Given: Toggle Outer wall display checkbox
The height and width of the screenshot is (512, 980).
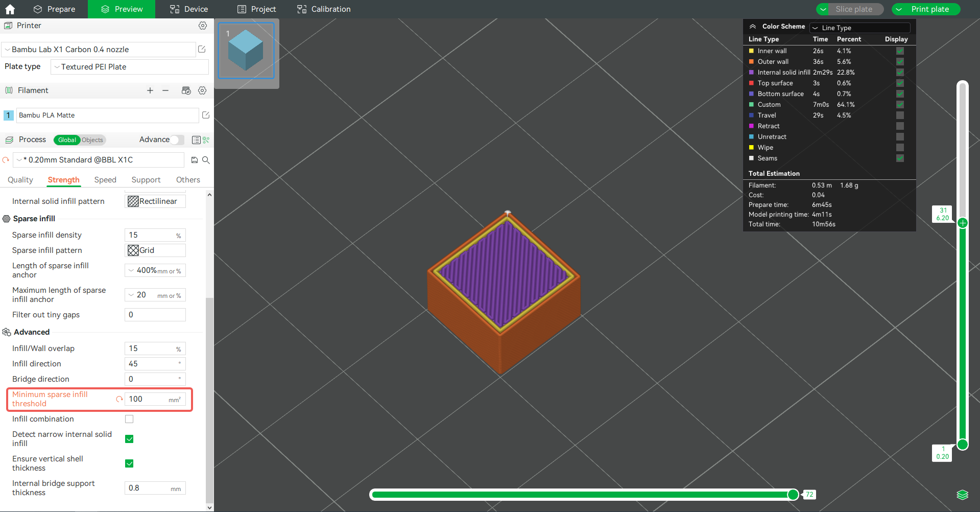Looking at the screenshot, I should pyautogui.click(x=900, y=62).
